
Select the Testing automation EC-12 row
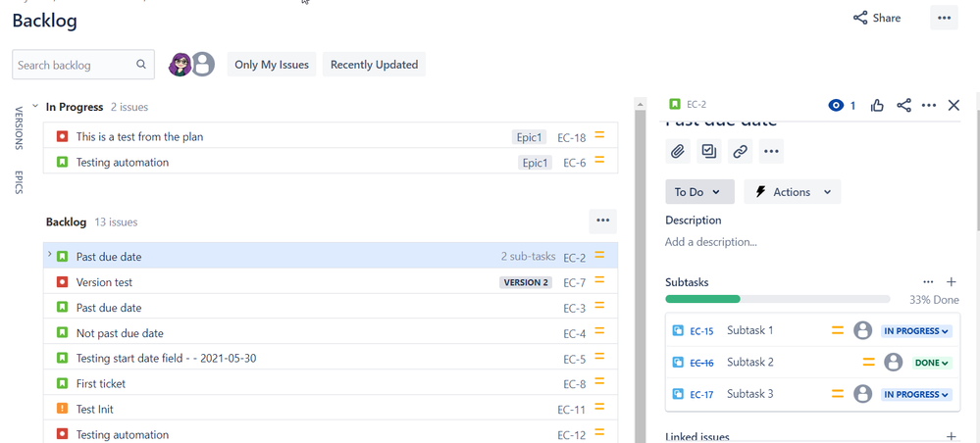tap(331, 434)
